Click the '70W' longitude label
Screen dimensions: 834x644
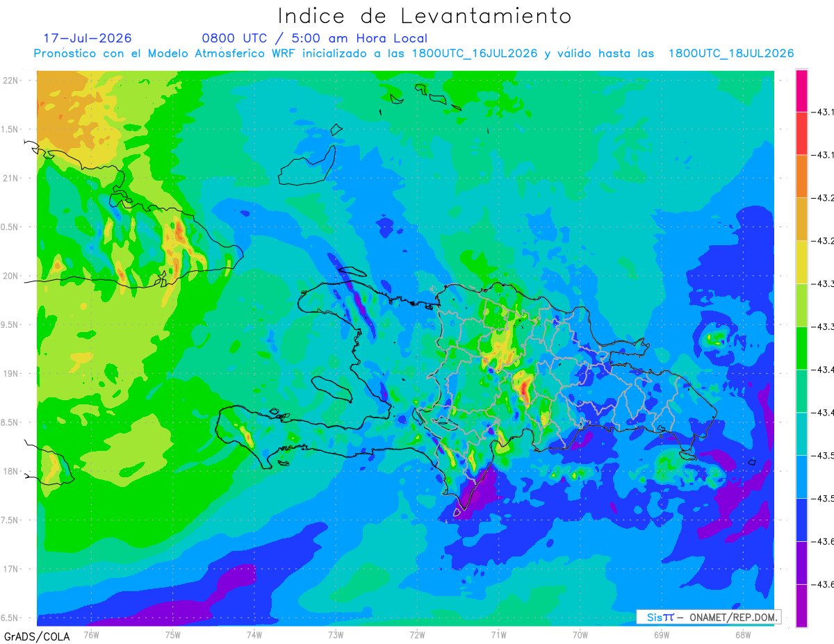(580, 634)
